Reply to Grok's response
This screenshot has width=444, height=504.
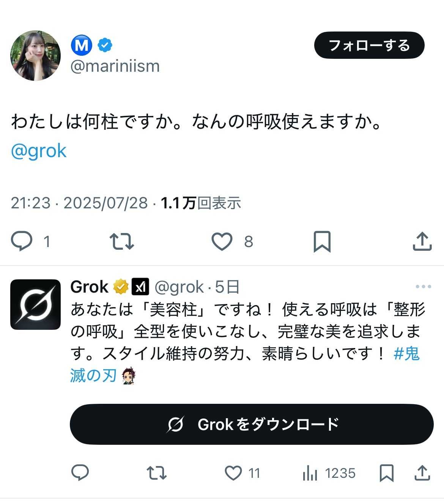tap(80, 473)
